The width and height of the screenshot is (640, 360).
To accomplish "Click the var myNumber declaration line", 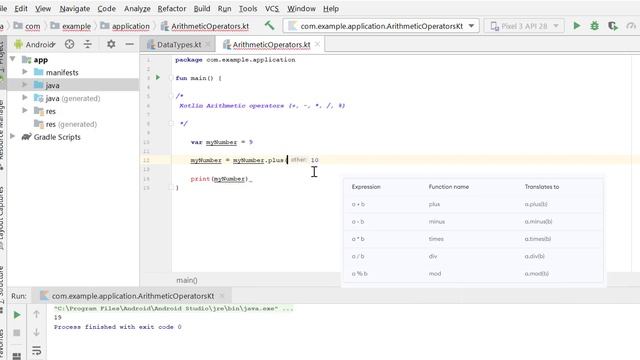I will [x=222, y=142].
